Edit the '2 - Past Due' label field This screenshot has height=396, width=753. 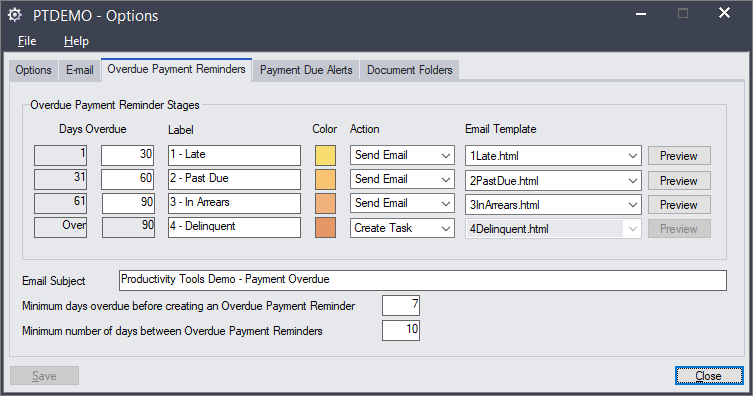234,180
